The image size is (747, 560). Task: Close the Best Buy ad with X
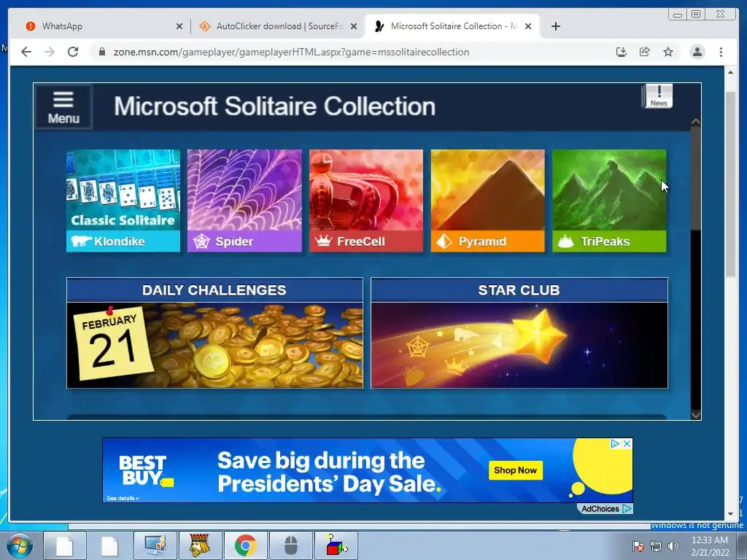pyautogui.click(x=627, y=444)
